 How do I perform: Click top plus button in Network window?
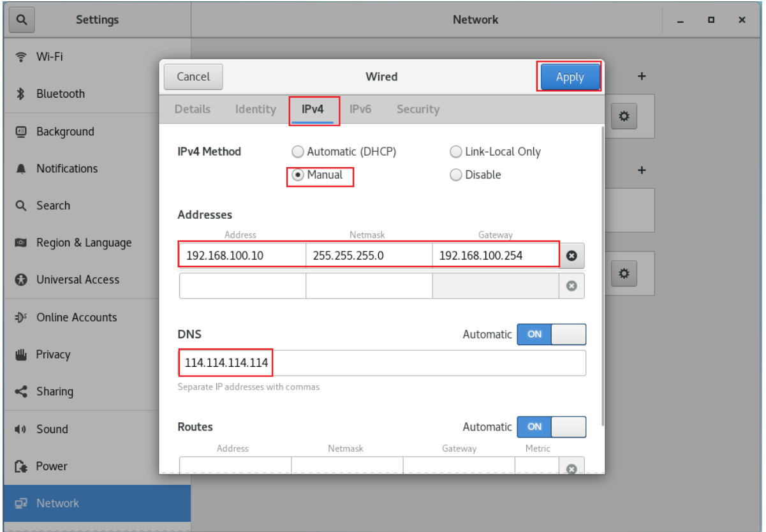pos(642,77)
